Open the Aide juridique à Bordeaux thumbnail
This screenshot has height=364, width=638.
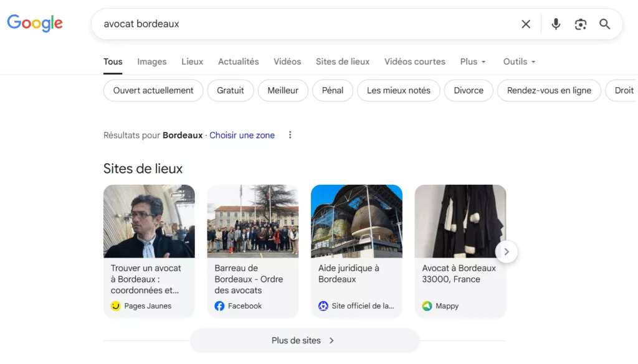(x=356, y=222)
